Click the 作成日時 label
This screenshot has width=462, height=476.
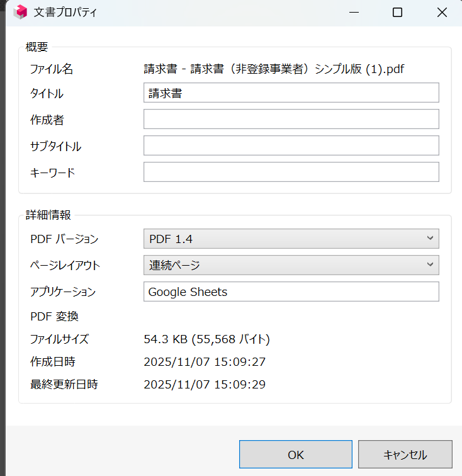(x=52, y=362)
